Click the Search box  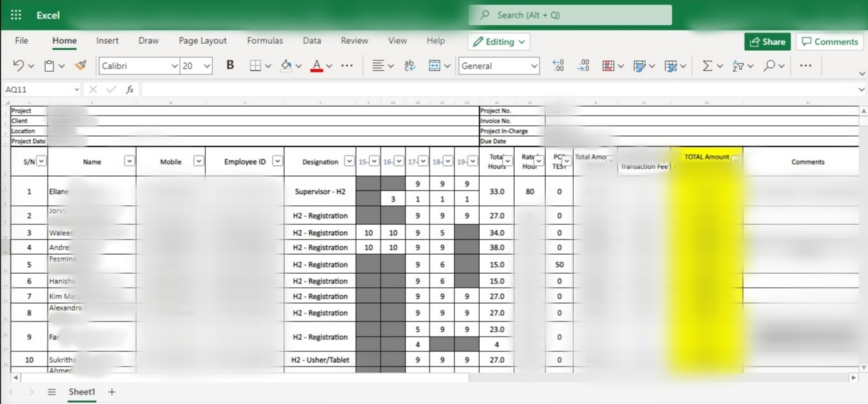570,15
